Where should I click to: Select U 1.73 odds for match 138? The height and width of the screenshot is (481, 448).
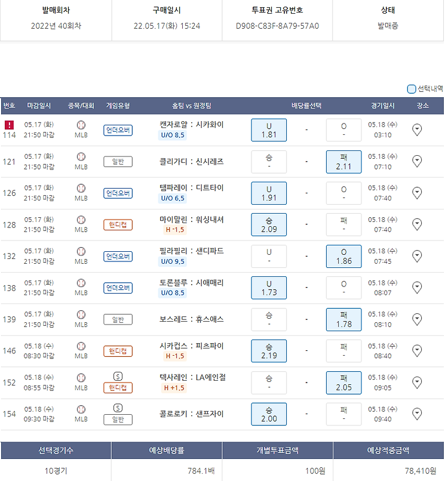(269, 288)
